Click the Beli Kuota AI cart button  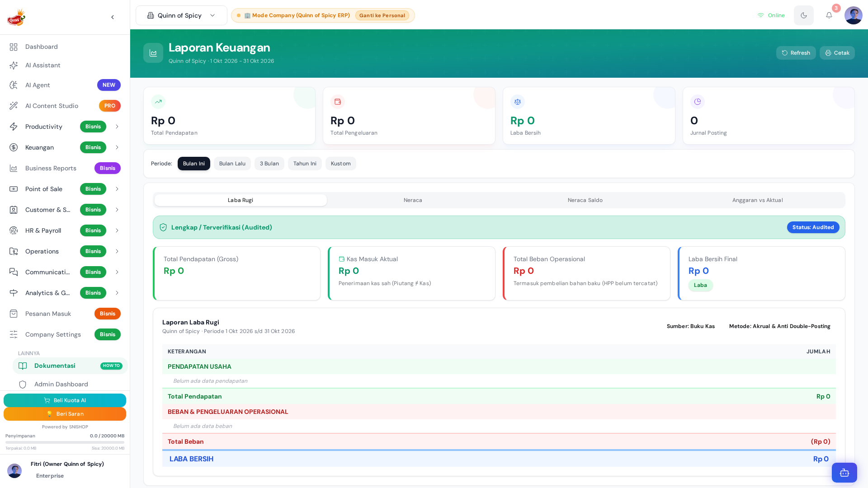pos(65,400)
